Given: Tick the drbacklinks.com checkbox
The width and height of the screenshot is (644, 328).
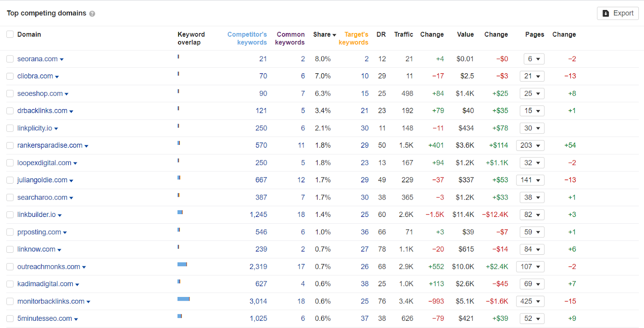Looking at the screenshot, I should coord(10,111).
